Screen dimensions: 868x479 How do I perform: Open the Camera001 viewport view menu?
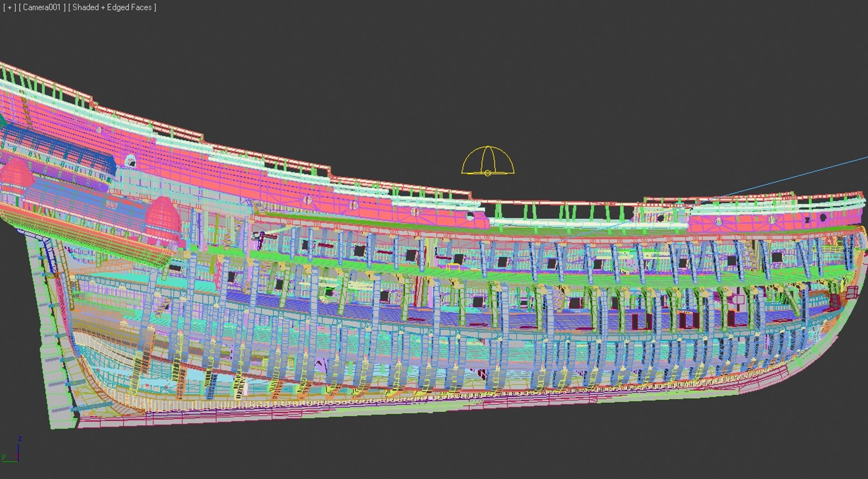42,7
